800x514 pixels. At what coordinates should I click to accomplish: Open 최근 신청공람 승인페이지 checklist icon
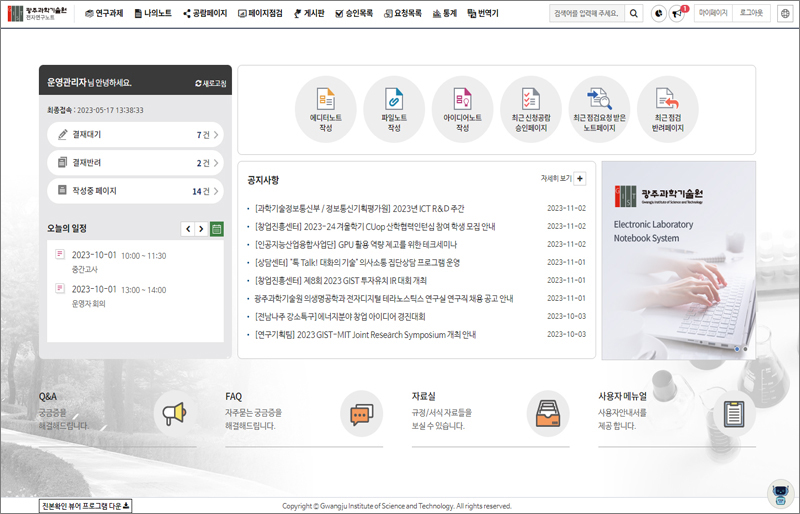point(530,100)
